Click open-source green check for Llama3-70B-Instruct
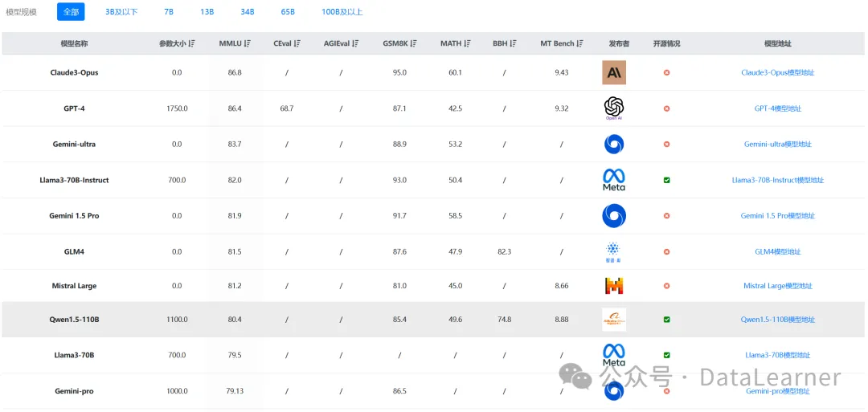The width and height of the screenshot is (868, 412). pyautogui.click(x=666, y=180)
